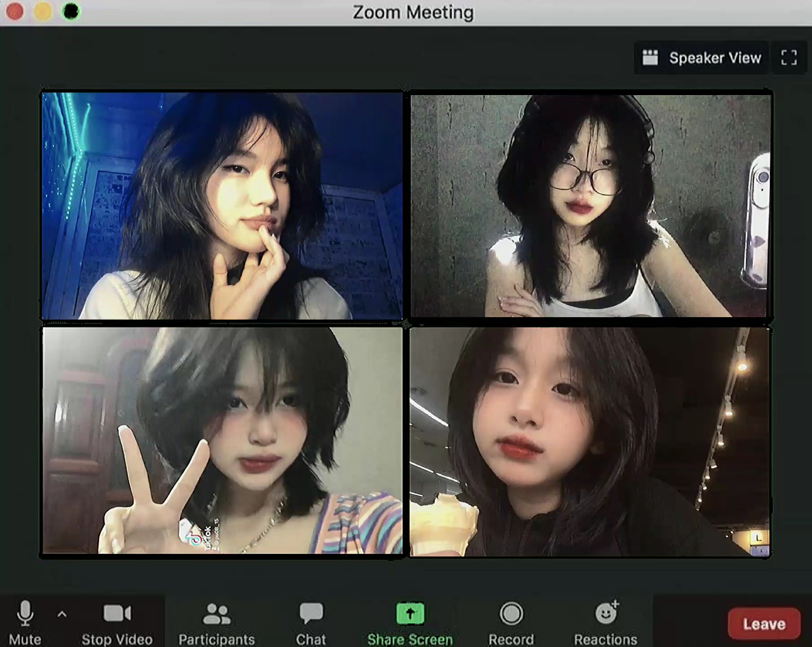The image size is (812, 647).
Task: Switch layout using Speaker View
Action: pyautogui.click(x=702, y=58)
